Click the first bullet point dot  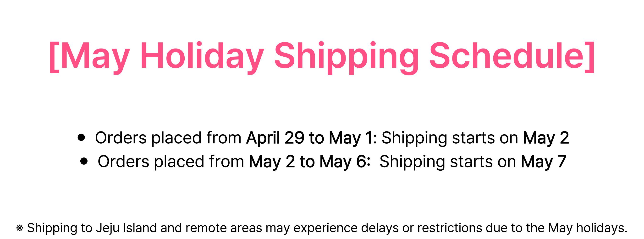pos(82,138)
